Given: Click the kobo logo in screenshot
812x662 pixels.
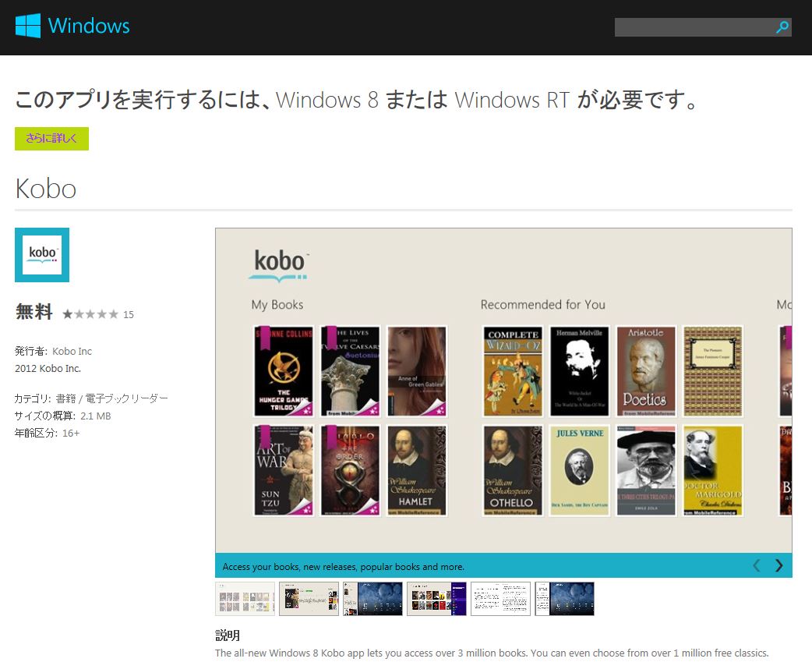Looking at the screenshot, I should (279, 265).
